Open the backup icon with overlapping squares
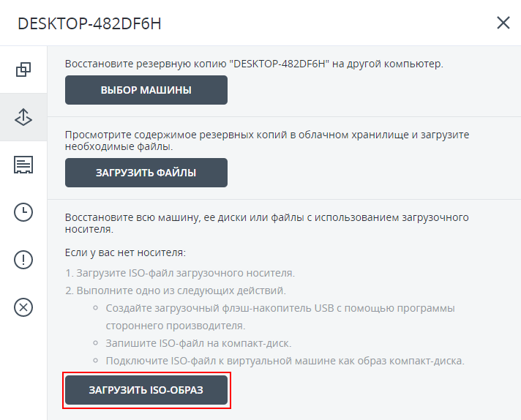 tap(23, 70)
